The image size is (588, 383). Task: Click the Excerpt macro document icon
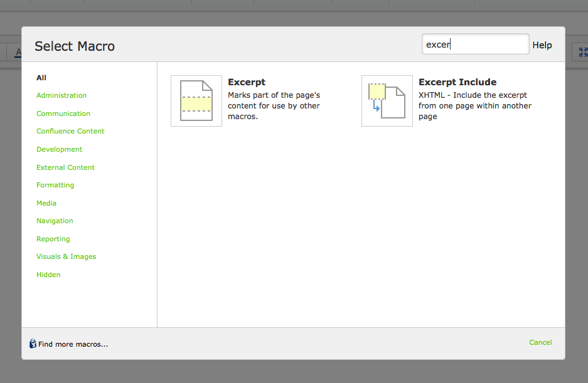point(196,101)
